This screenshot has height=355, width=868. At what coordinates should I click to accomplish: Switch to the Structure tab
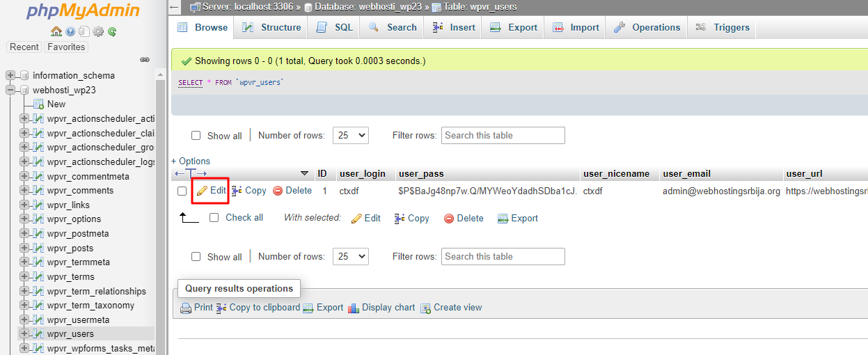pos(272,27)
